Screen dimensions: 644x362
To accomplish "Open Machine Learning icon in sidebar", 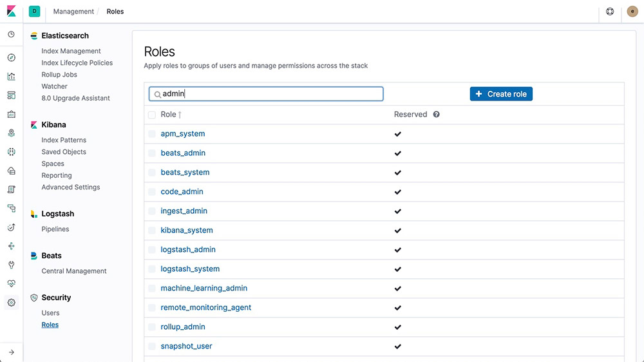I will tap(12, 151).
